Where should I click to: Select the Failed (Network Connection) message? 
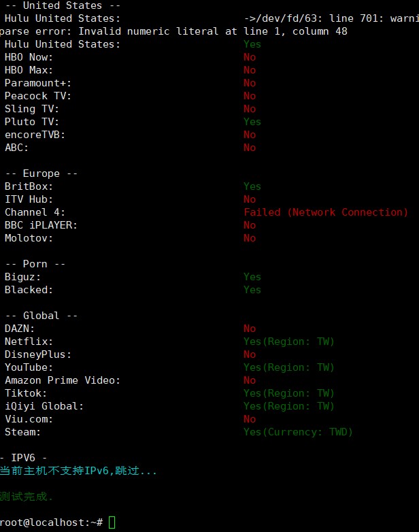[x=326, y=212]
